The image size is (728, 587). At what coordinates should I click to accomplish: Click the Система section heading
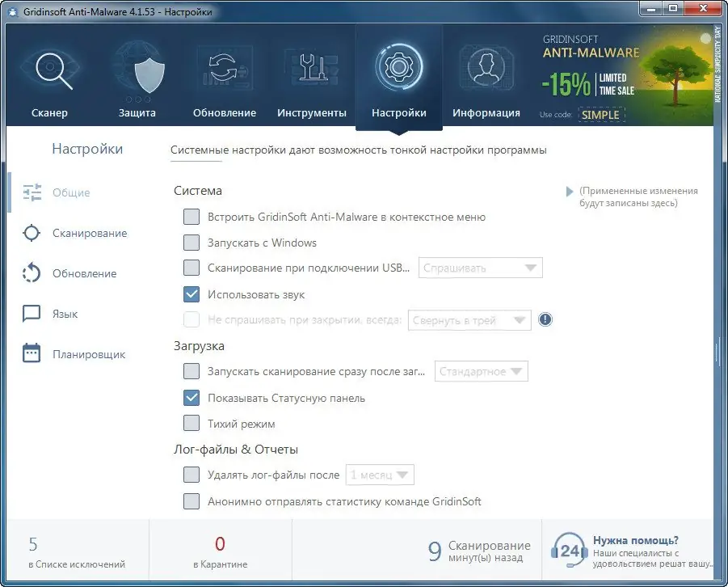(198, 191)
